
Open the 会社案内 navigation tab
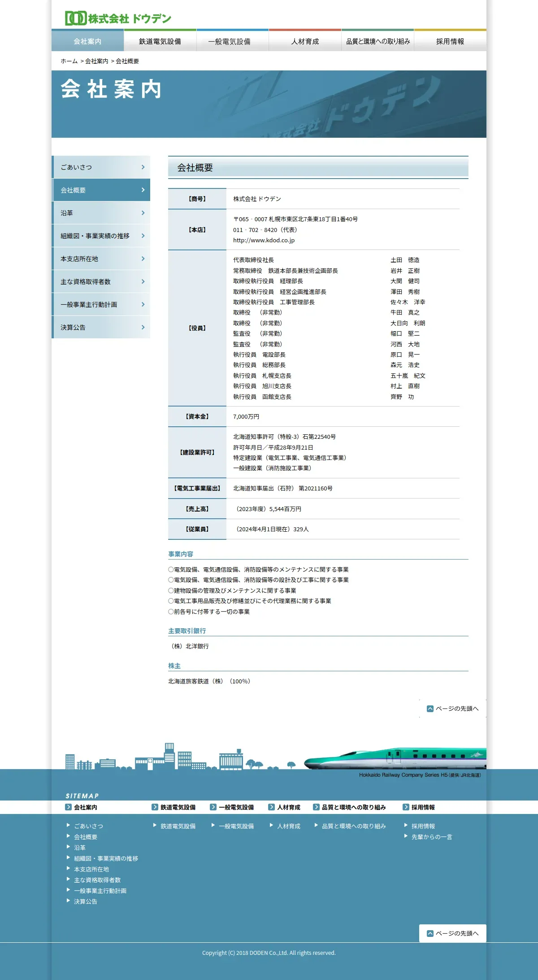pyautogui.click(x=88, y=41)
